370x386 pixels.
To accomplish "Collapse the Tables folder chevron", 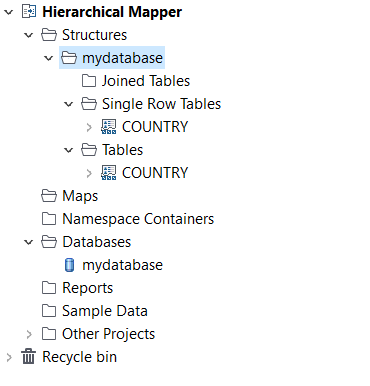I will pyautogui.click(x=69, y=150).
